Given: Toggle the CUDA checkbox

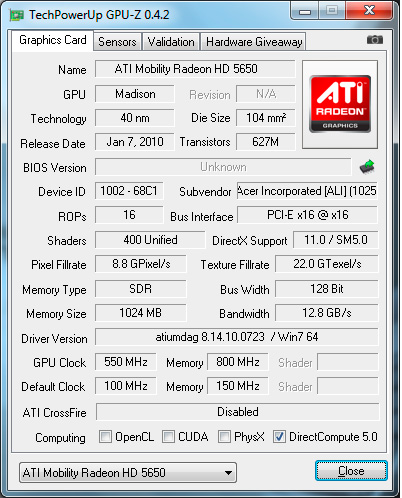Looking at the screenshot, I should (168, 436).
